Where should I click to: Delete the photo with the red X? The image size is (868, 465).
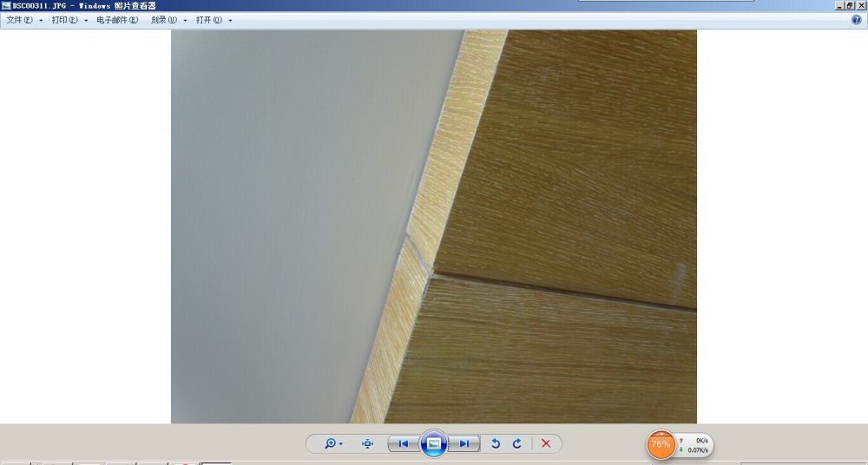(546, 443)
